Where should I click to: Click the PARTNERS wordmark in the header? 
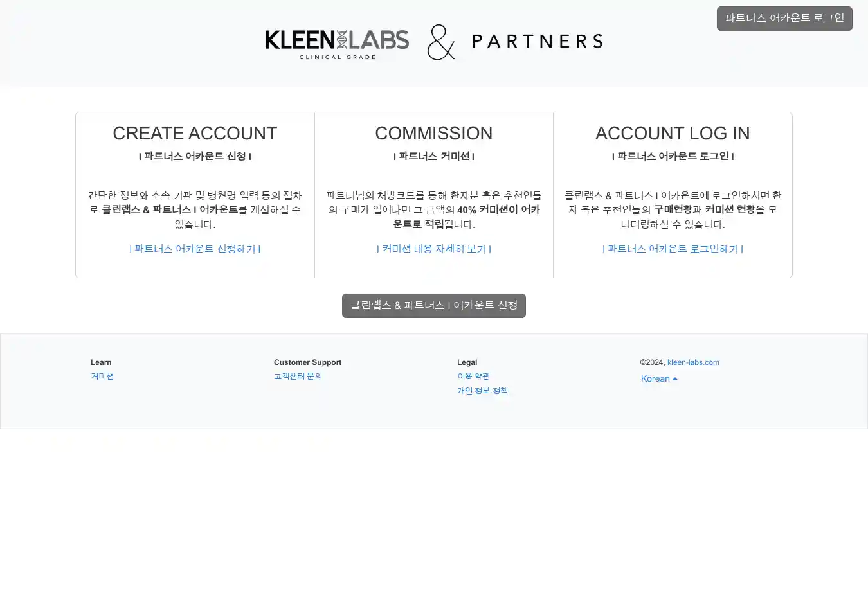(538, 42)
